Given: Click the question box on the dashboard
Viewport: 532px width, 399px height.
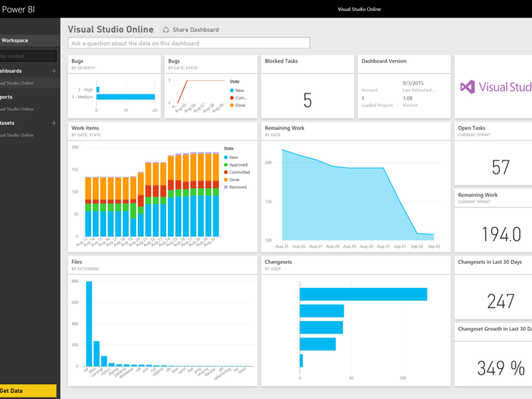Looking at the screenshot, I should pyautogui.click(x=188, y=43).
